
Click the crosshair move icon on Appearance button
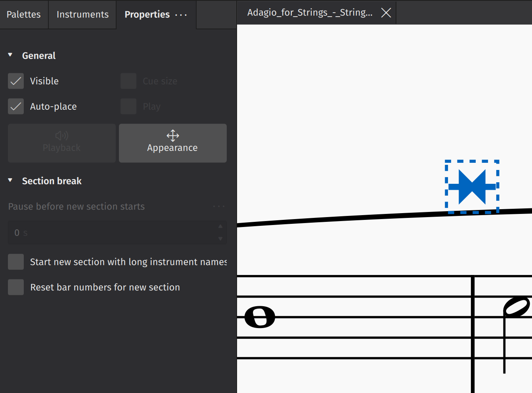pyautogui.click(x=172, y=136)
